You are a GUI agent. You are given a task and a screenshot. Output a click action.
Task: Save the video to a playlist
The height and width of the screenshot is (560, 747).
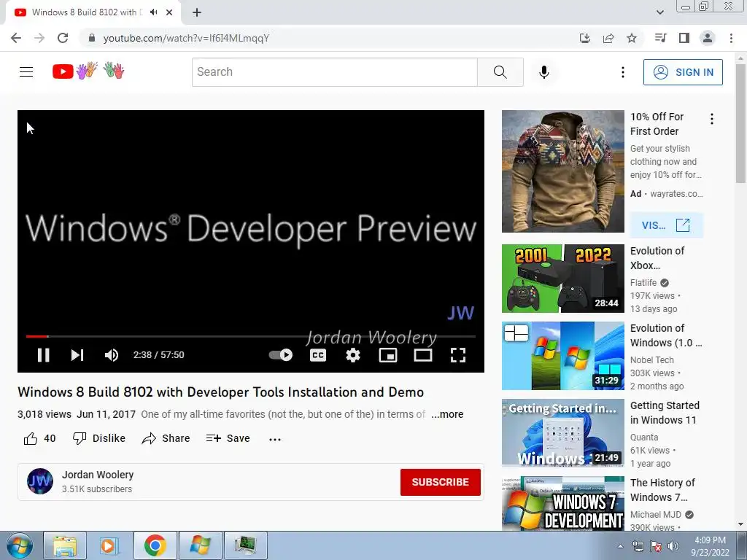[x=228, y=438]
